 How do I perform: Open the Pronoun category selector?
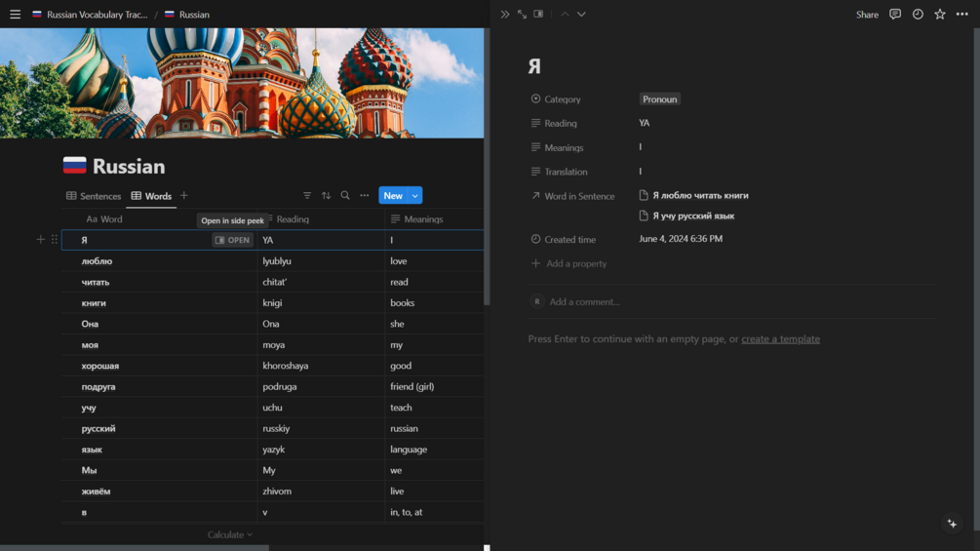[x=659, y=98]
